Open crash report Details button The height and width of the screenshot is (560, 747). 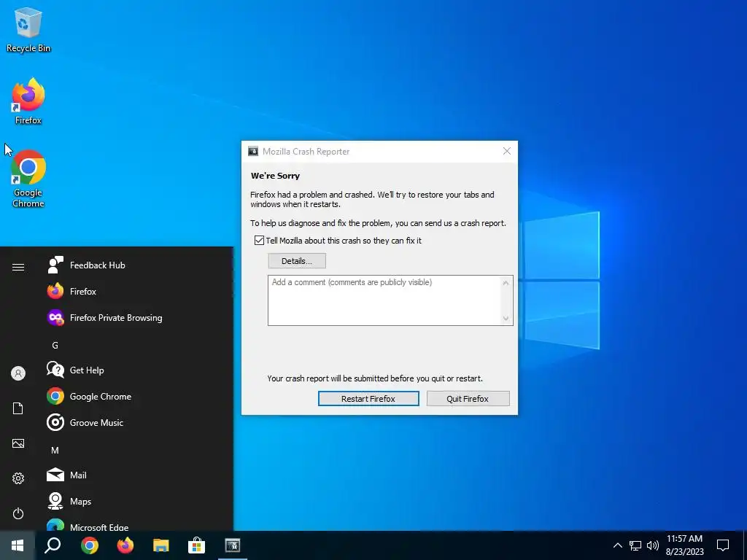click(297, 261)
